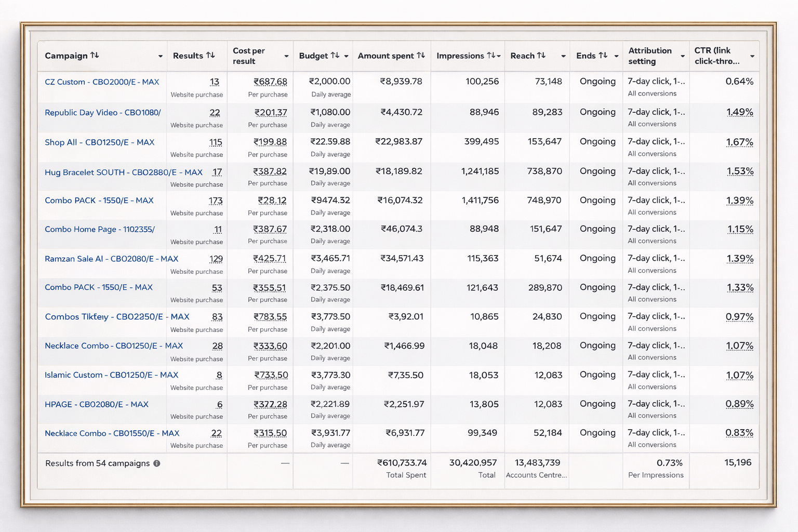Sort the Reach column with arrows

point(541,55)
